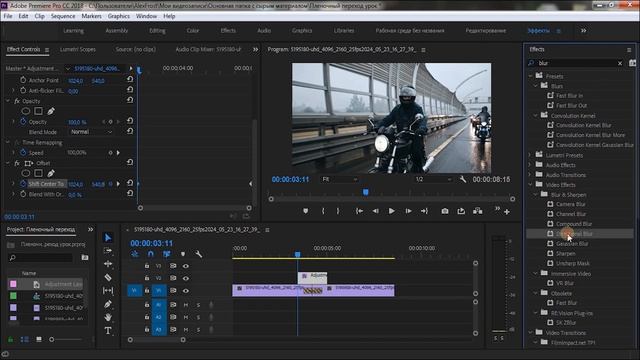Expand the Audio Effects folder
The height and width of the screenshot is (360, 640).
531,165
